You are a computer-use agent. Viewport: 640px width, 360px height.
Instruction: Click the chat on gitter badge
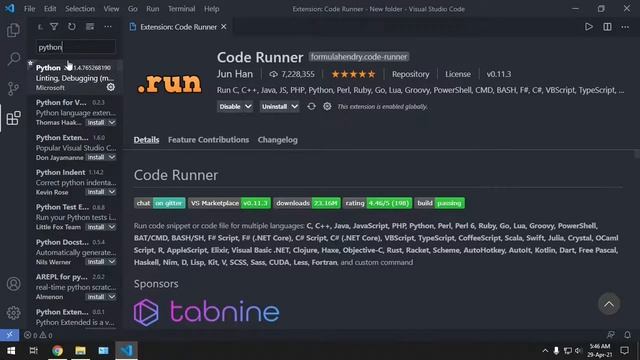point(160,203)
